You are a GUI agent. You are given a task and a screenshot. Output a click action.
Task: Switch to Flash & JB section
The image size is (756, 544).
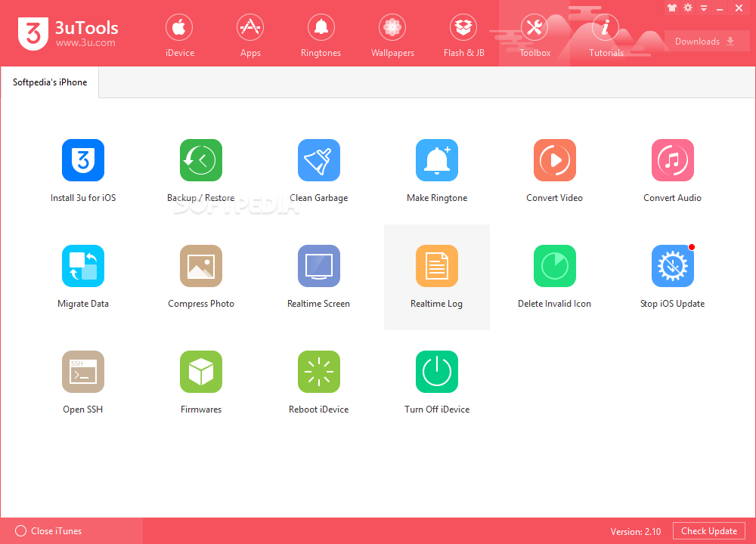(x=464, y=35)
